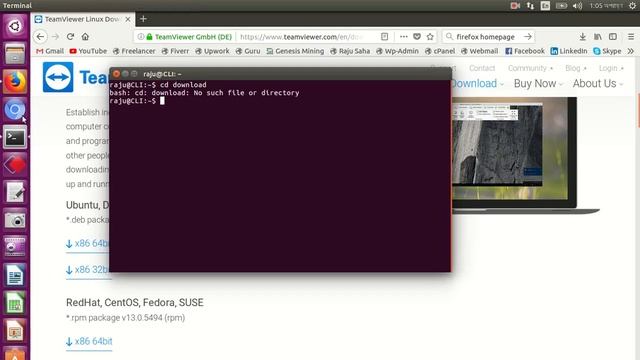
Task: Open system power gear menu
Action: (x=632, y=6)
